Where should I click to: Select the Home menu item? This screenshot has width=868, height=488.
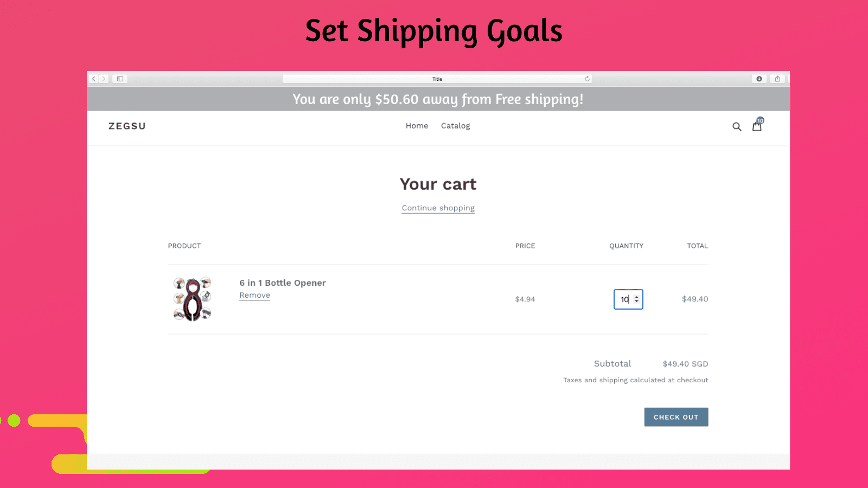pyautogui.click(x=417, y=125)
